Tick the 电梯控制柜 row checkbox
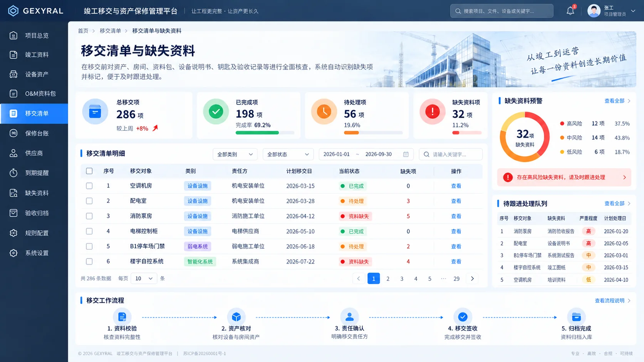 (x=89, y=231)
